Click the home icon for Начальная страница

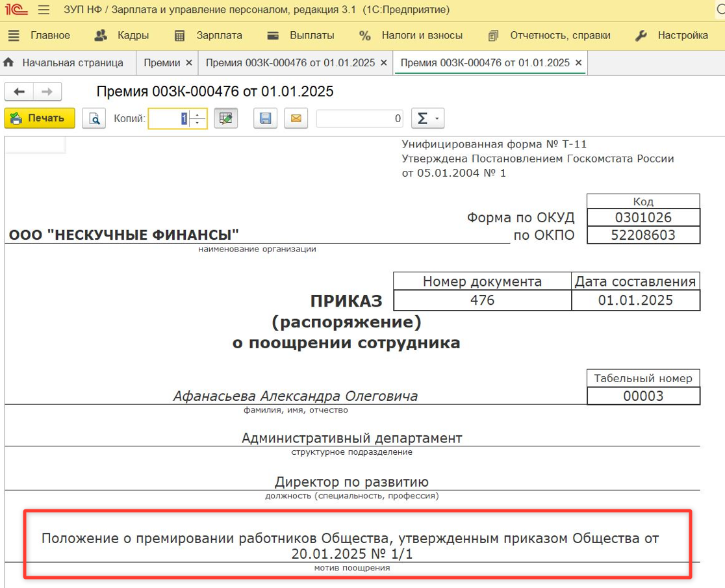coord(9,63)
